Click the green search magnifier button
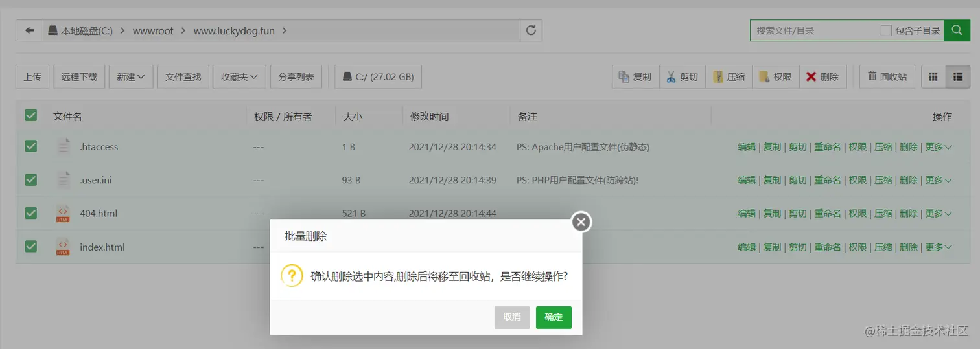This screenshot has height=349, width=980. point(957,30)
